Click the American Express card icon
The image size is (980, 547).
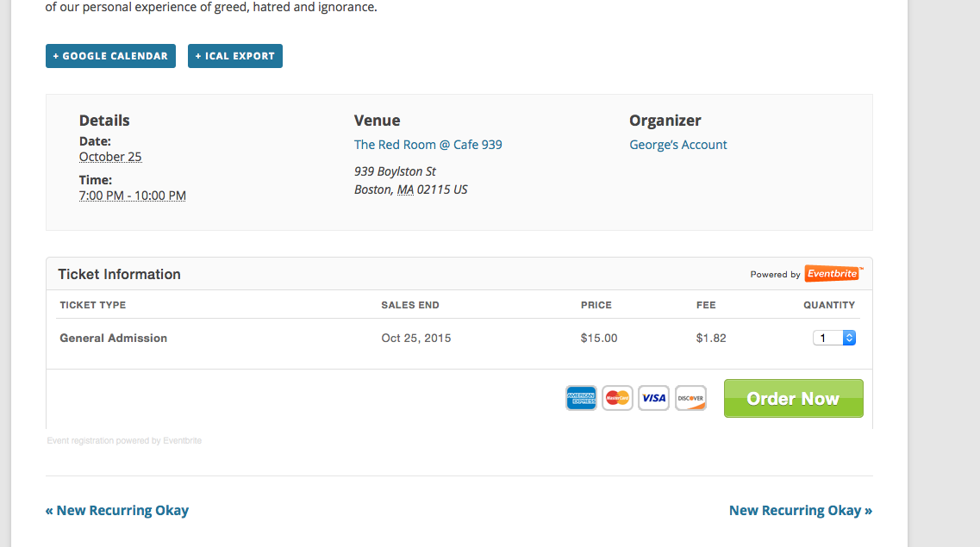(x=581, y=398)
